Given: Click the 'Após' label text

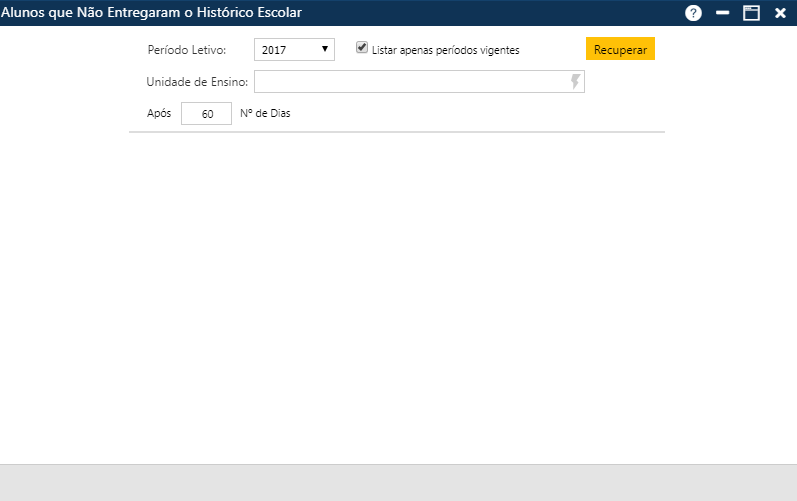Looking at the screenshot, I should click(x=159, y=114).
